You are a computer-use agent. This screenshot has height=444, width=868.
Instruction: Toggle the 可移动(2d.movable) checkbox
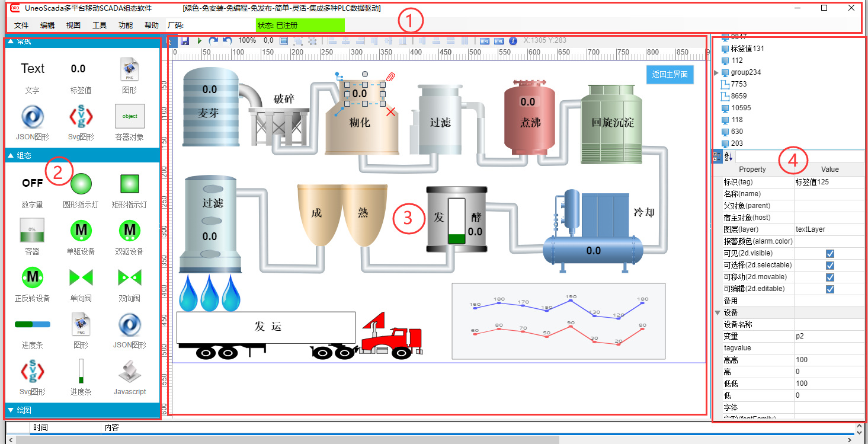click(830, 277)
